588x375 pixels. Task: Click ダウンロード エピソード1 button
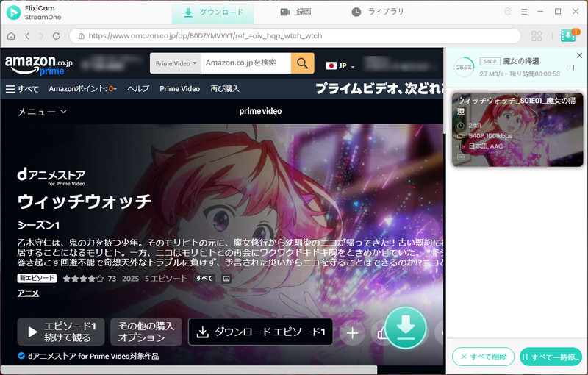click(x=260, y=332)
